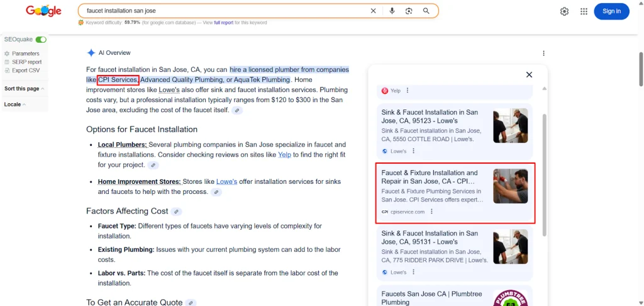Select Export CSV in SEOquake panel

[25, 71]
